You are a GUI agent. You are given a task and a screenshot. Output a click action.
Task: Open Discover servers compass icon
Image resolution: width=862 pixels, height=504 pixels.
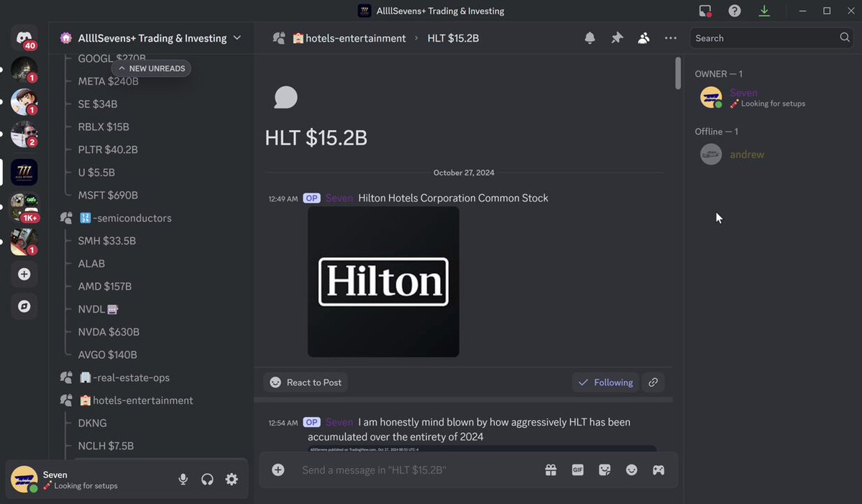tap(24, 306)
